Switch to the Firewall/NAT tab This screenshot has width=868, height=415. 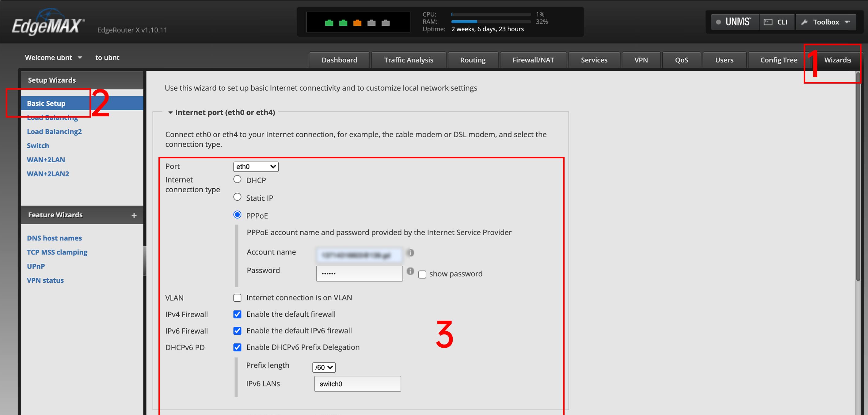(533, 60)
